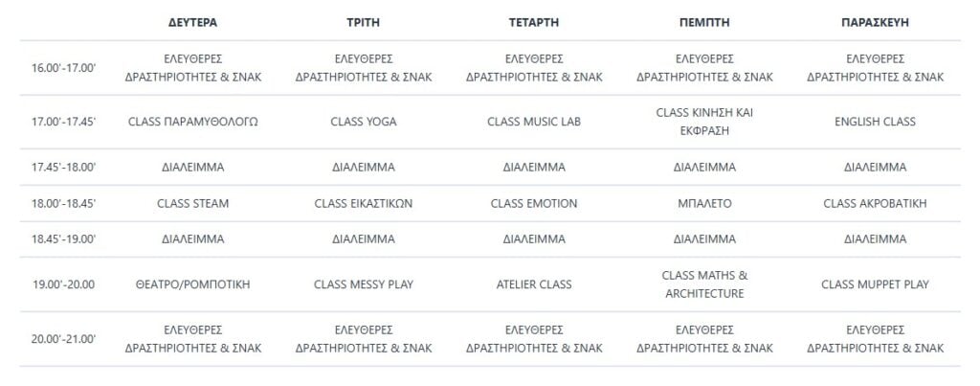Click the ΠΑΡΑΣΚΕΥΗ column header
This screenshot has width=980, height=386.
coord(875,20)
